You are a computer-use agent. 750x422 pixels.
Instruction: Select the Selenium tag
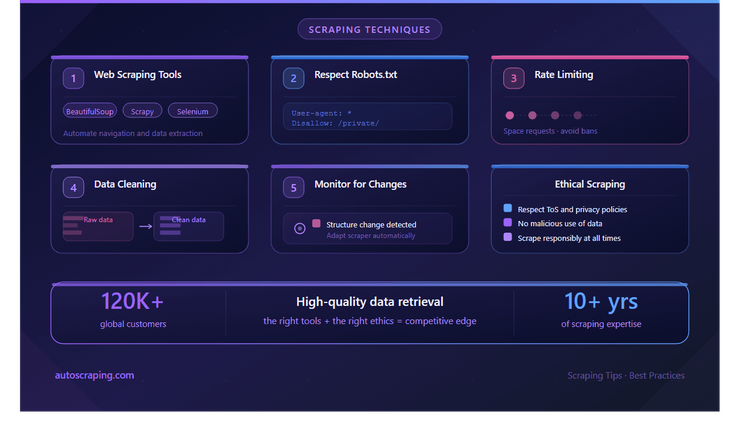(x=193, y=111)
